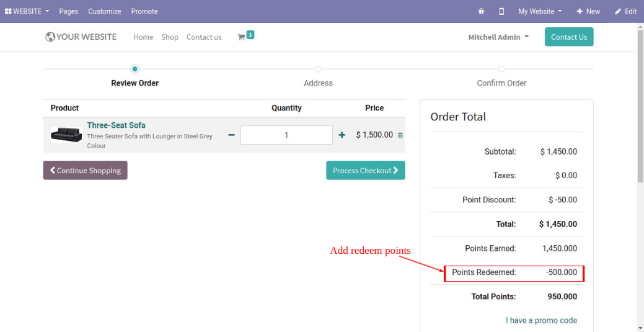Click the sofa description text
Screen dimensions: 644x332
pyautogui.click(x=149, y=141)
